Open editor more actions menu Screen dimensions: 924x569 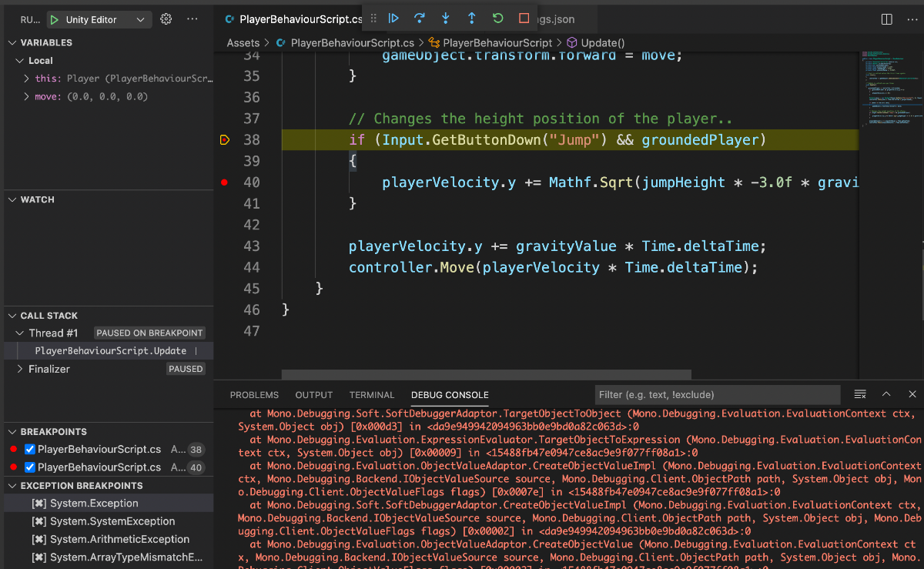click(912, 19)
